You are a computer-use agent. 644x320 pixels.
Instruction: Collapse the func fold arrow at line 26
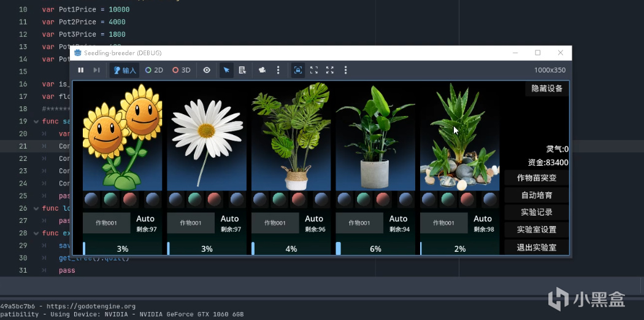36,209
